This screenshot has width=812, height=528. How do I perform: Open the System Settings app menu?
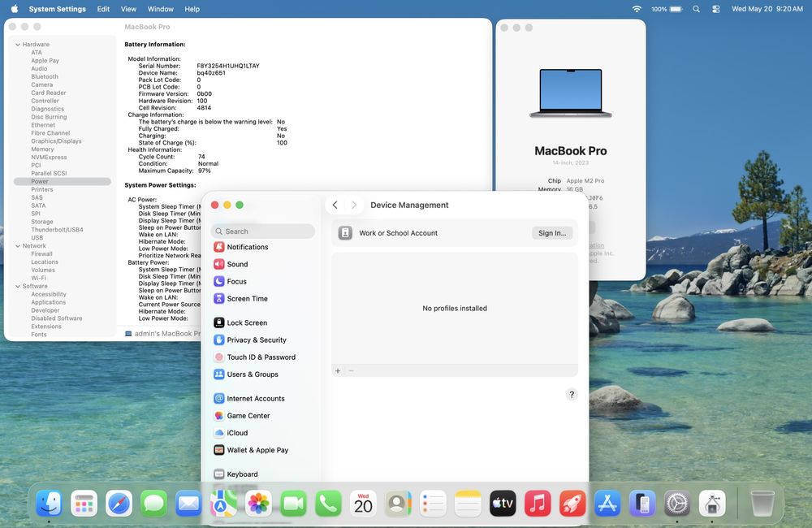(58, 9)
